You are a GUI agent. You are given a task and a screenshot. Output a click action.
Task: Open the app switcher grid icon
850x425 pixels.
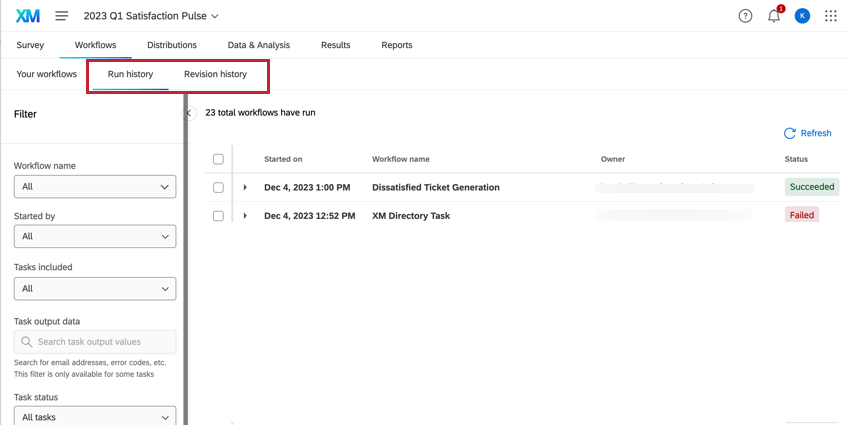831,16
